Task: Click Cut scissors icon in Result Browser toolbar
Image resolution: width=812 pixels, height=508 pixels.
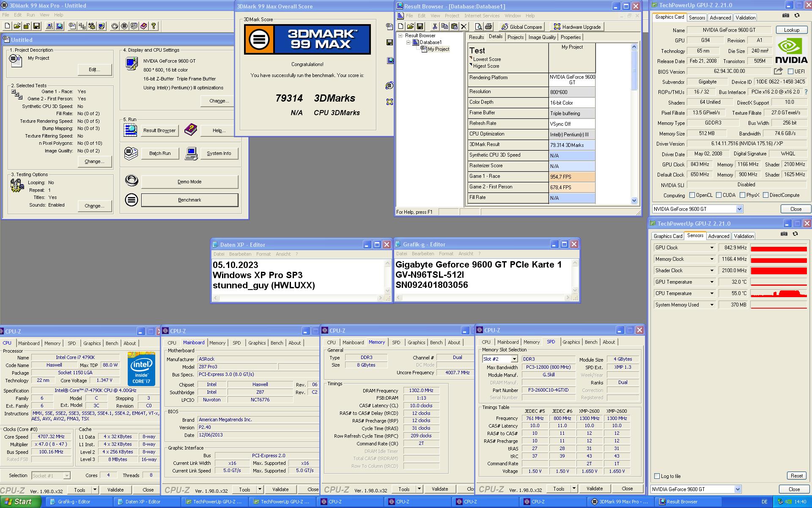Action: pos(434,27)
